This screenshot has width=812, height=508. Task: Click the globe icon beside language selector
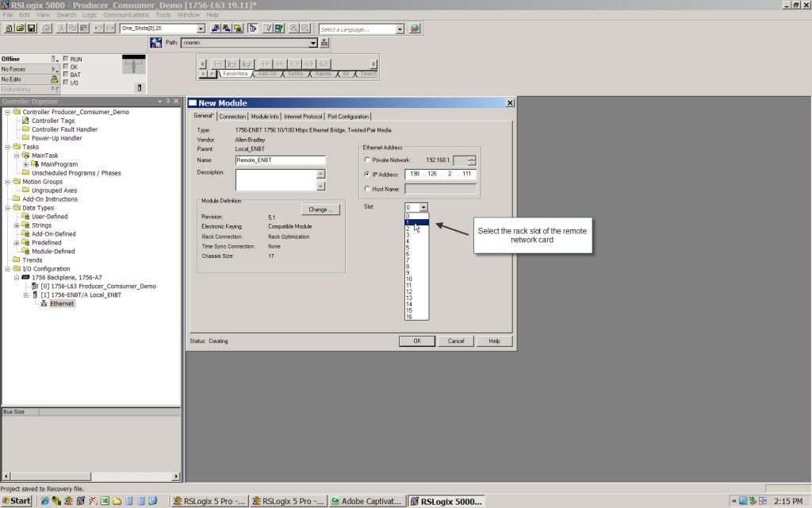(x=415, y=29)
